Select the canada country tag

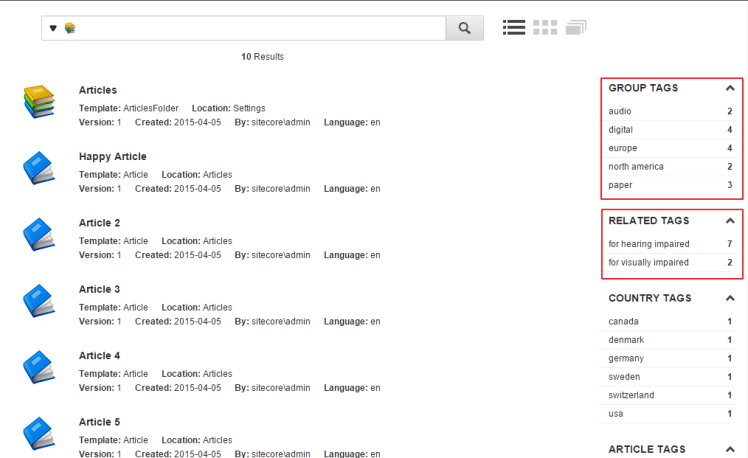[623, 321]
